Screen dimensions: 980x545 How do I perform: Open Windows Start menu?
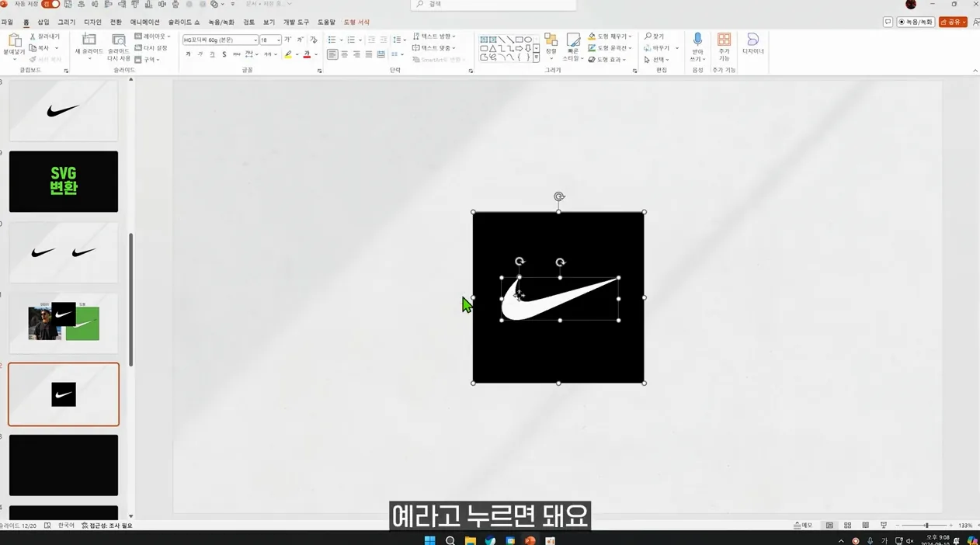[429, 540]
